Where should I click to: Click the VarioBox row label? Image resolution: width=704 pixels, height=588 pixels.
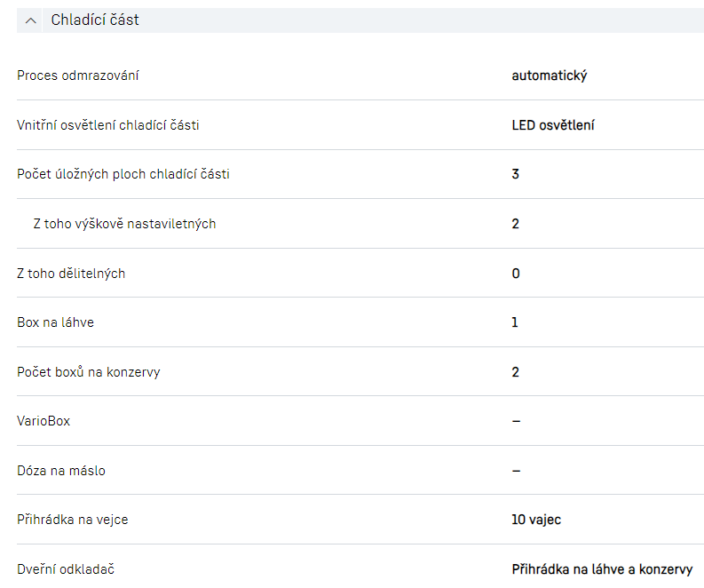tap(44, 421)
